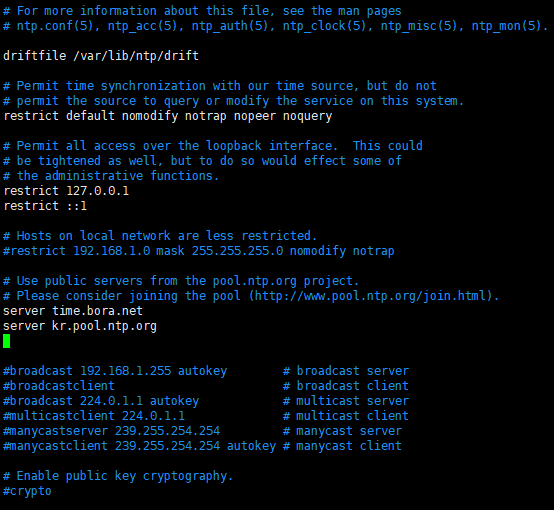
Task: Click the '# manycast client' trailing comment
Action: click(342, 446)
